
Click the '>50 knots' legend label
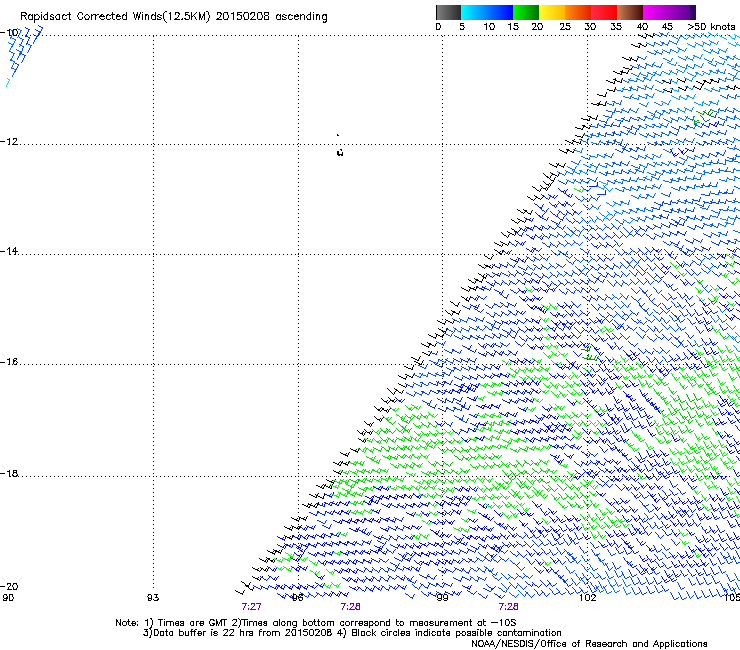[x=711, y=27]
